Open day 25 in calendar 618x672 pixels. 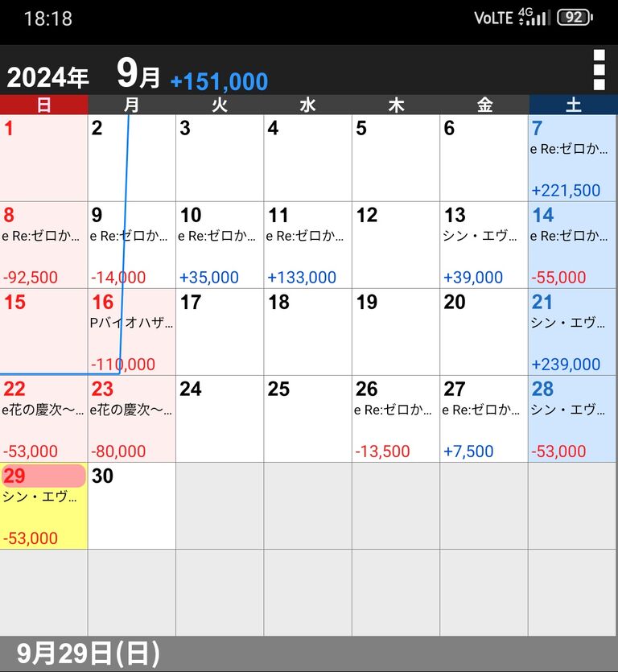pos(307,419)
